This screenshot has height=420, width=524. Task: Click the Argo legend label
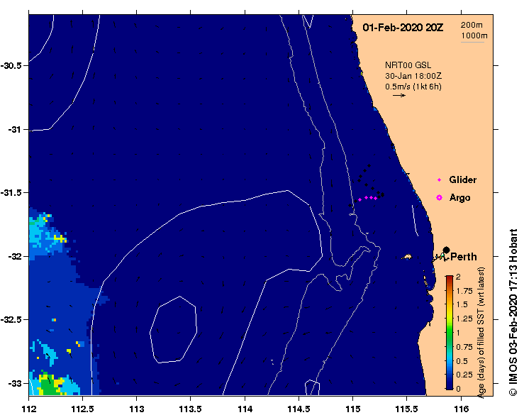pyautogui.click(x=460, y=198)
